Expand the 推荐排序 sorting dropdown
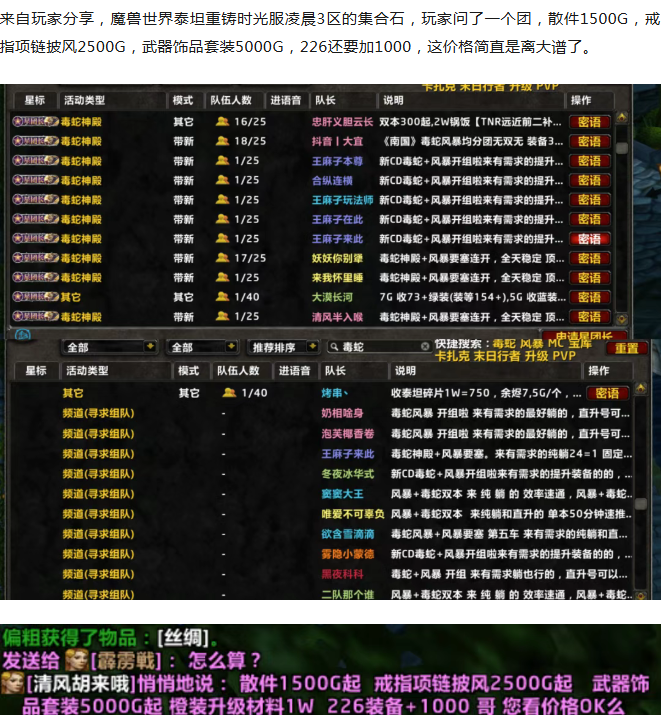 coord(281,347)
